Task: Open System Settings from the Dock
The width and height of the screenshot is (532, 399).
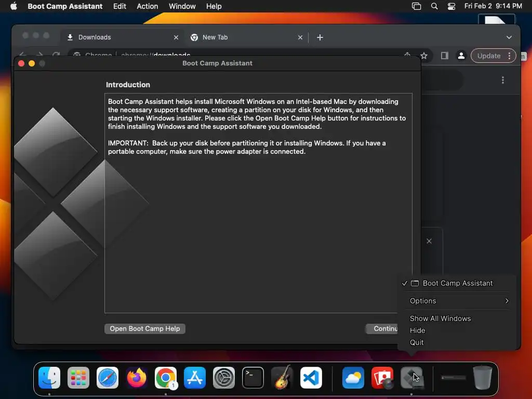Action: [224, 378]
